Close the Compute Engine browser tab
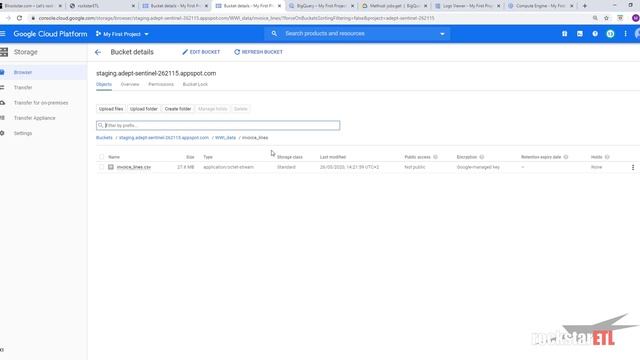640x360 pixels. pyautogui.click(x=571, y=6)
